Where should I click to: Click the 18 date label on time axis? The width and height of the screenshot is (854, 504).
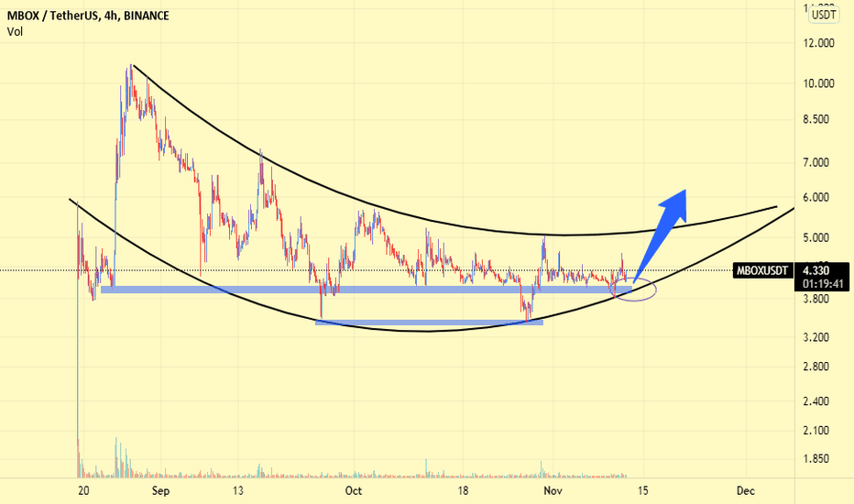click(463, 491)
